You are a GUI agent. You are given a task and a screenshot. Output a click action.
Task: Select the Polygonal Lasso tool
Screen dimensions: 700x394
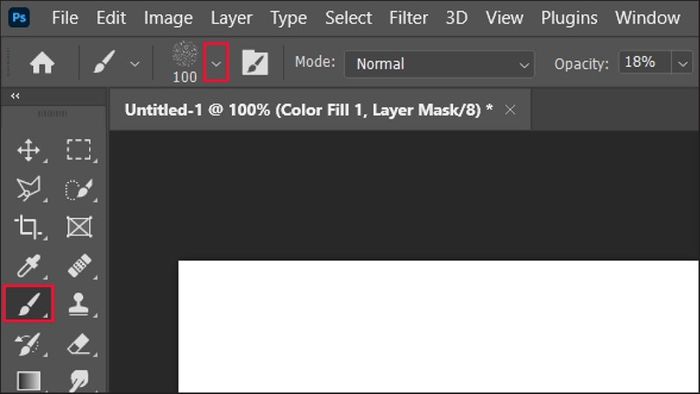click(29, 188)
